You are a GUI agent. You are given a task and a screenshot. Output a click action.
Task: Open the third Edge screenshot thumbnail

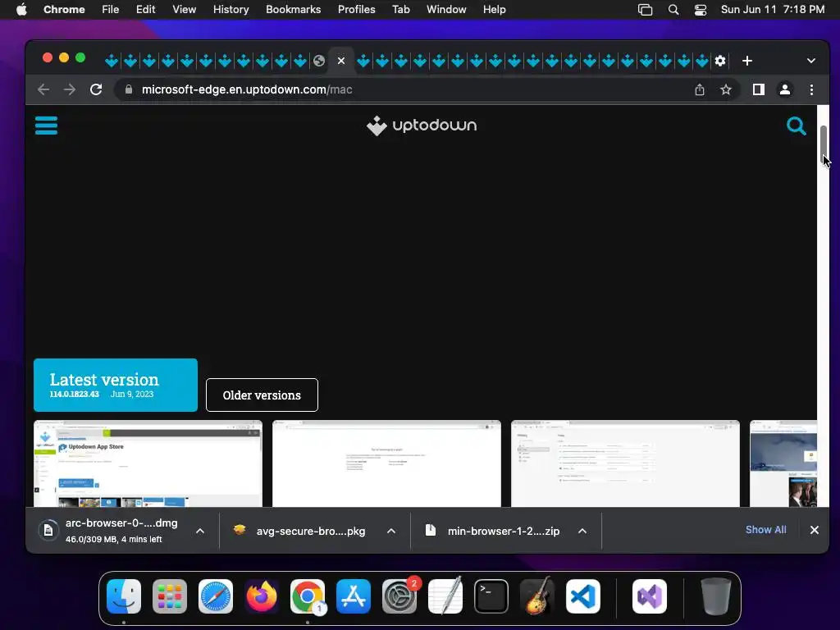coord(625,464)
